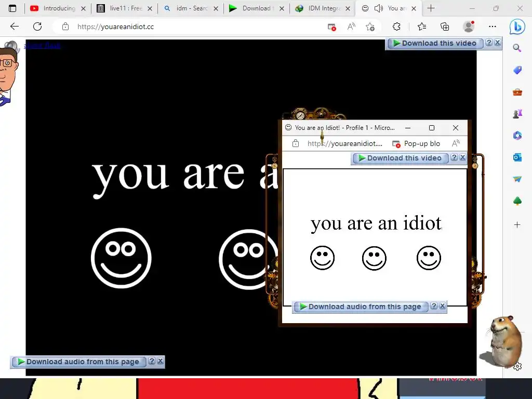Go back to previous page
This screenshot has height=399, width=532.
click(14, 26)
